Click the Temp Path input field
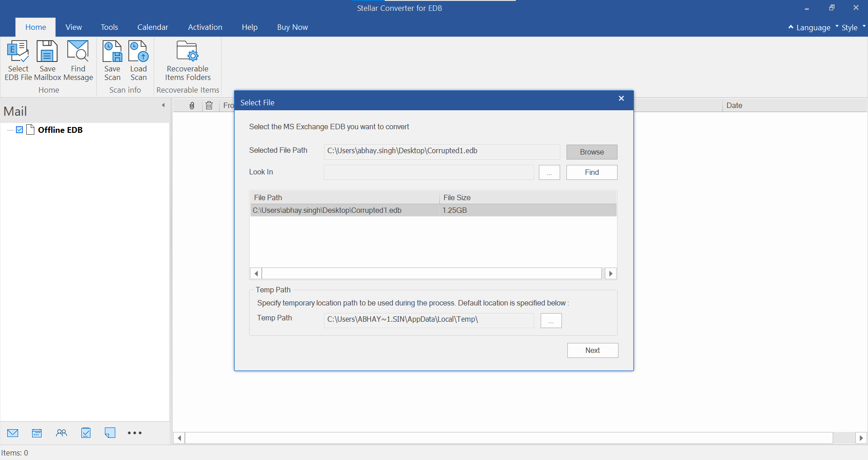 tap(429, 320)
